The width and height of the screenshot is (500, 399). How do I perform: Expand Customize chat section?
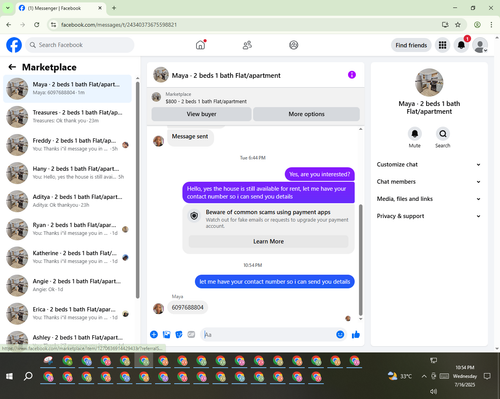coord(429,165)
